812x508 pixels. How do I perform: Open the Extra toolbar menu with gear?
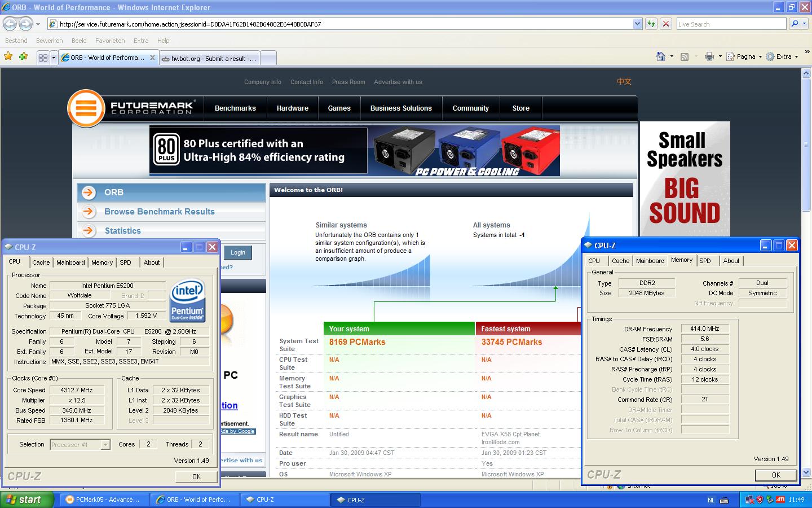[782, 56]
